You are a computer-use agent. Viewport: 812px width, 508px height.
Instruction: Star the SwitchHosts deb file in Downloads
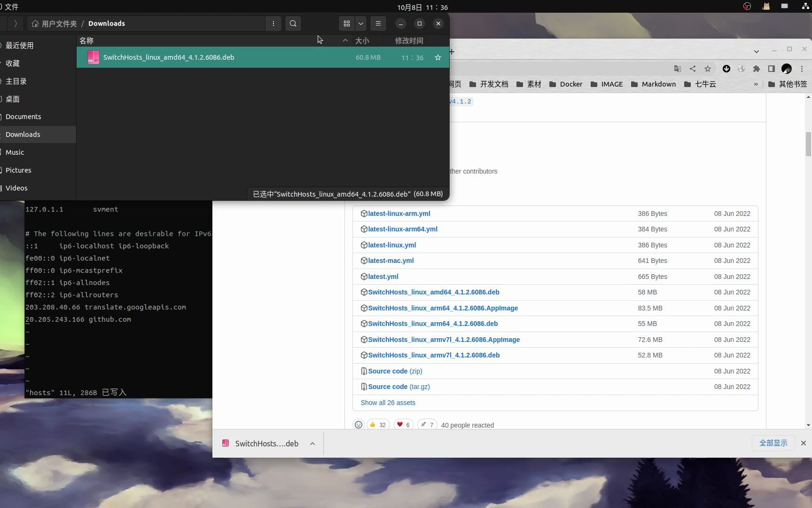(438, 57)
